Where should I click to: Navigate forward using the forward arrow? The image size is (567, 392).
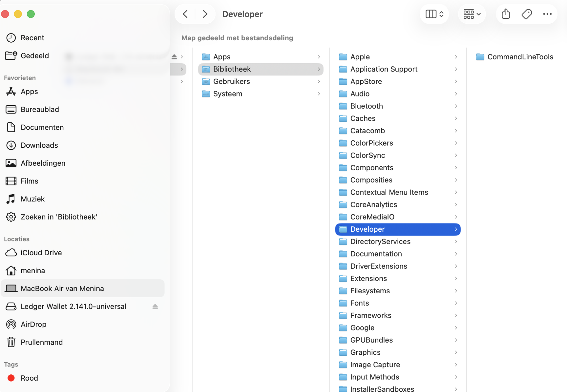205,14
